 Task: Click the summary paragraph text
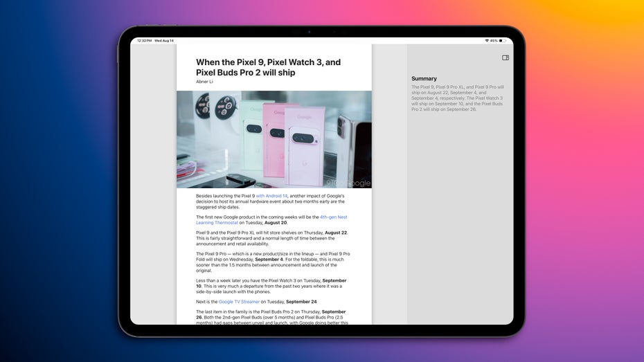pyautogui.click(x=458, y=98)
